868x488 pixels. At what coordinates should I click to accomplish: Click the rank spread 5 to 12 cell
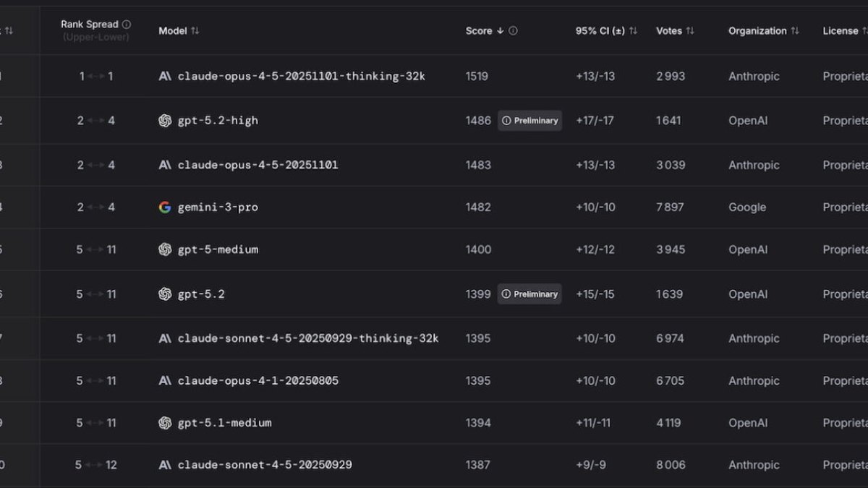pyautogui.click(x=95, y=465)
